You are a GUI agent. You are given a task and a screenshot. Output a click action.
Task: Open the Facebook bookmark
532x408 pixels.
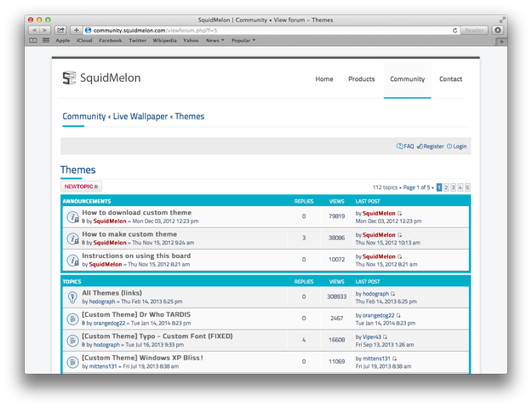(x=111, y=40)
